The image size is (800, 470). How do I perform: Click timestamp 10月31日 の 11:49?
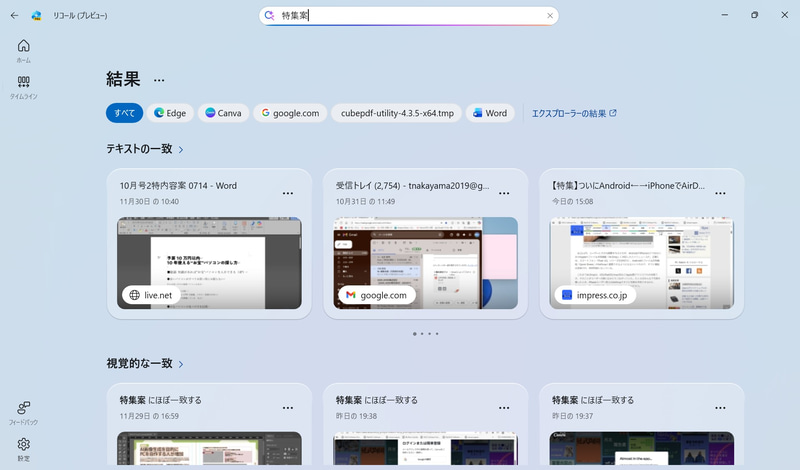coord(365,202)
